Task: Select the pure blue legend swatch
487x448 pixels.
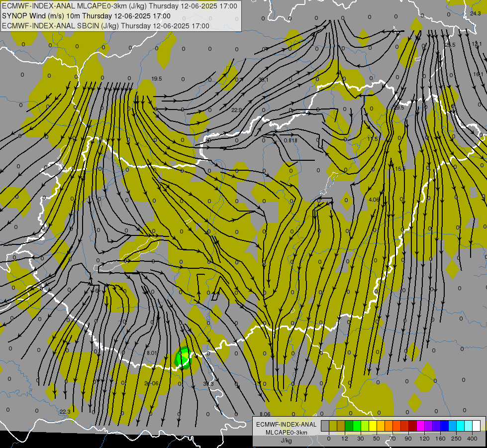Action: point(444,426)
